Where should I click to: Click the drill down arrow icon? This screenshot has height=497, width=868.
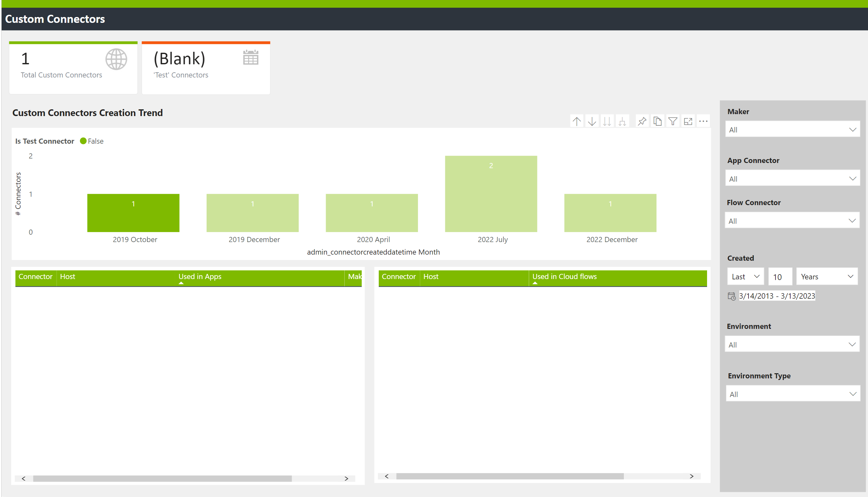[x=592, y=122]
